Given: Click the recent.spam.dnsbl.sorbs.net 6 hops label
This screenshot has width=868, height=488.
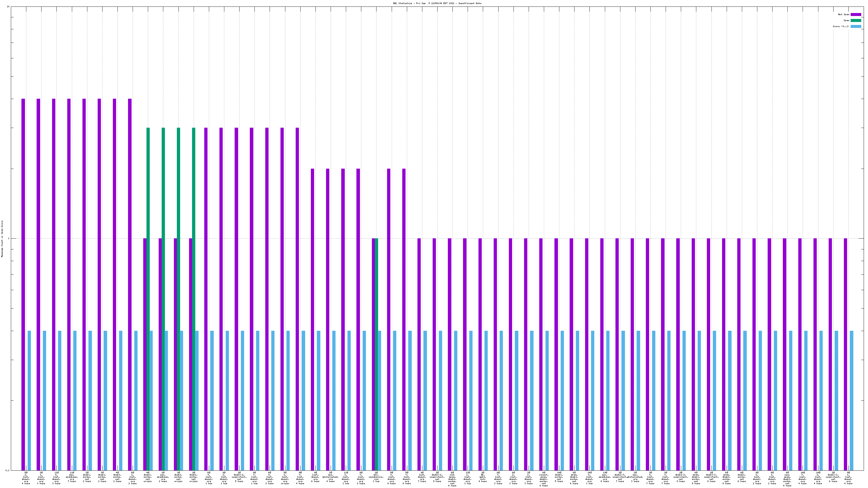Looking at the screenshot, I should [544, 479].
